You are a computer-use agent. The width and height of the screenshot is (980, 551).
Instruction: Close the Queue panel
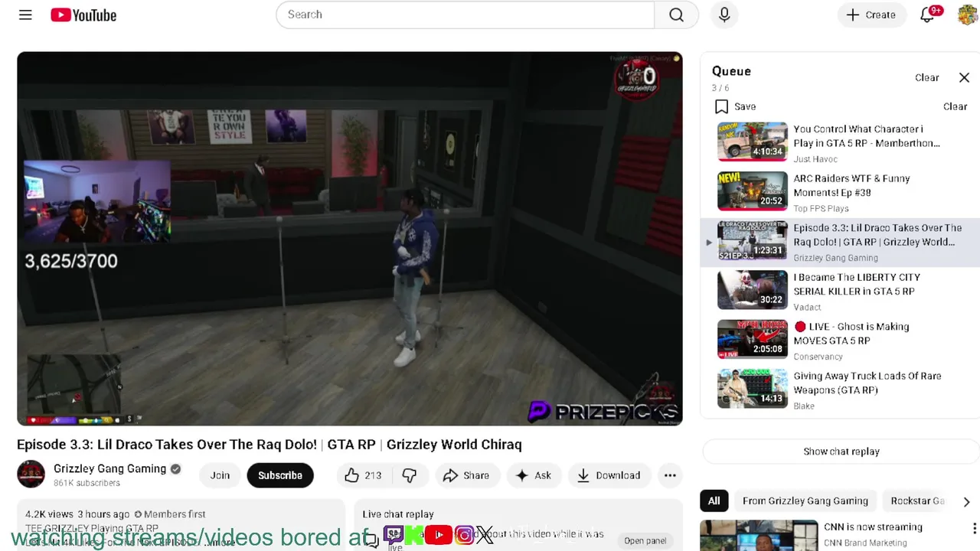[x=964, y=77]
